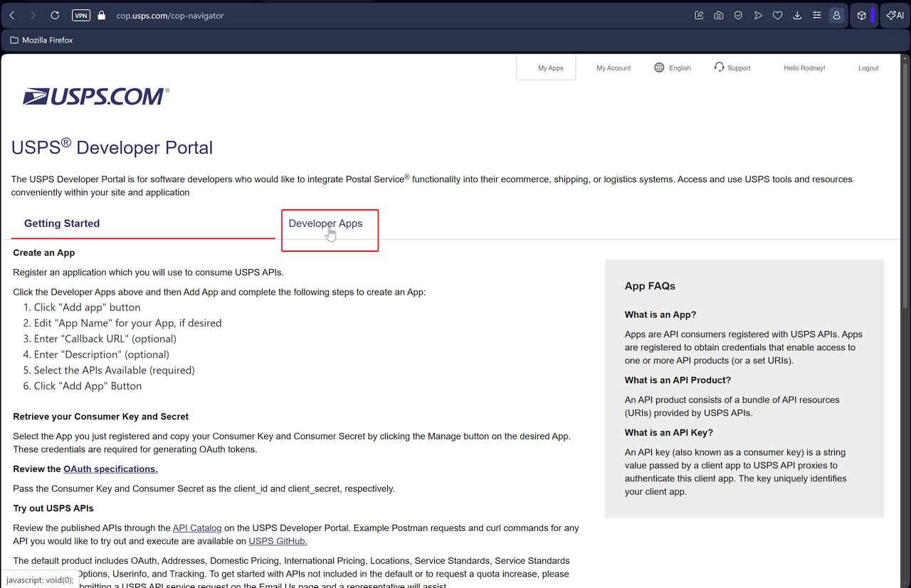
Task: Open the downloads arrow icon
Action: [797, 15]
